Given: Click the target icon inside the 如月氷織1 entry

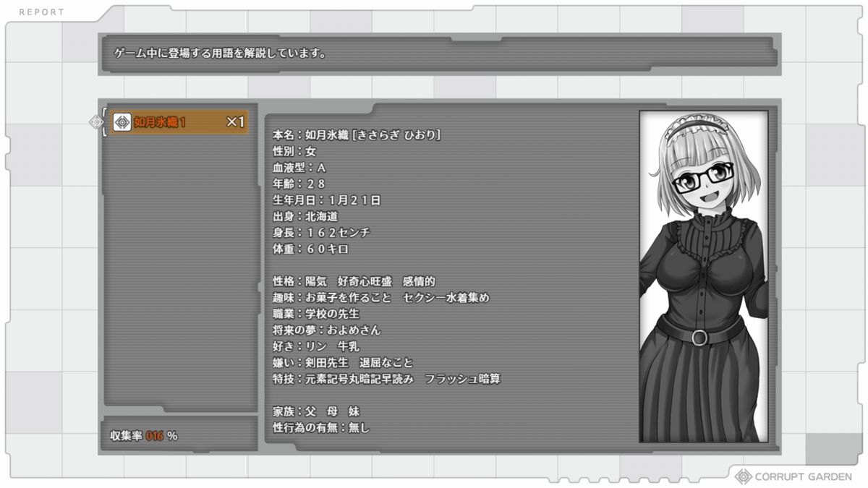Looking at the screenshot, I should pyautogui.click(x=122, y=122).
